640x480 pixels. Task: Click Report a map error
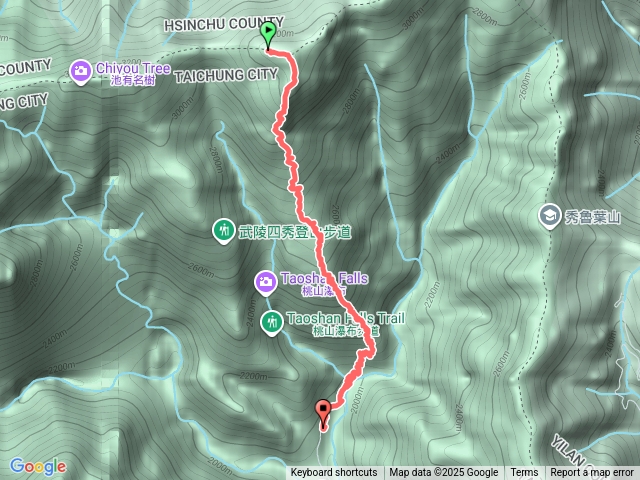(x=591, y=473)
